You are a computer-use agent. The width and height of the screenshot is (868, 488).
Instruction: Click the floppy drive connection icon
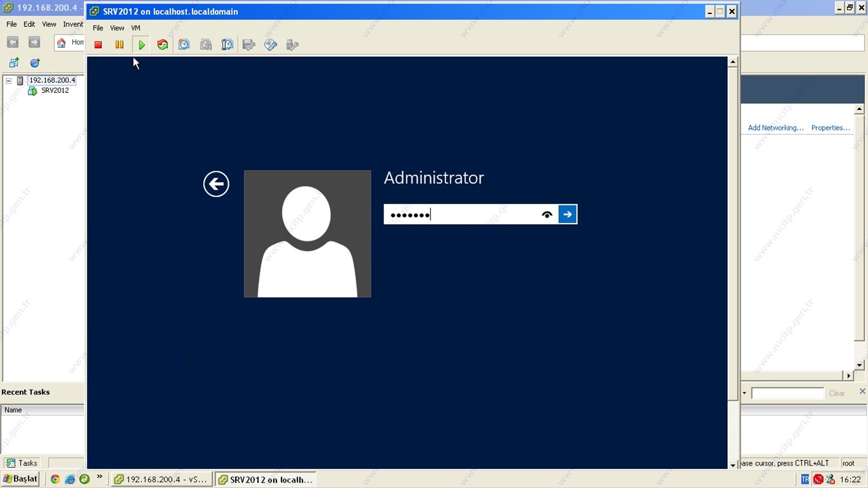[249, 45]
